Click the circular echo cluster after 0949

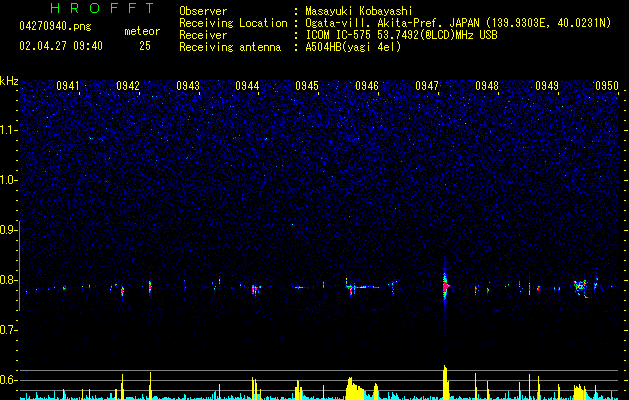click(x=580, y=288)
